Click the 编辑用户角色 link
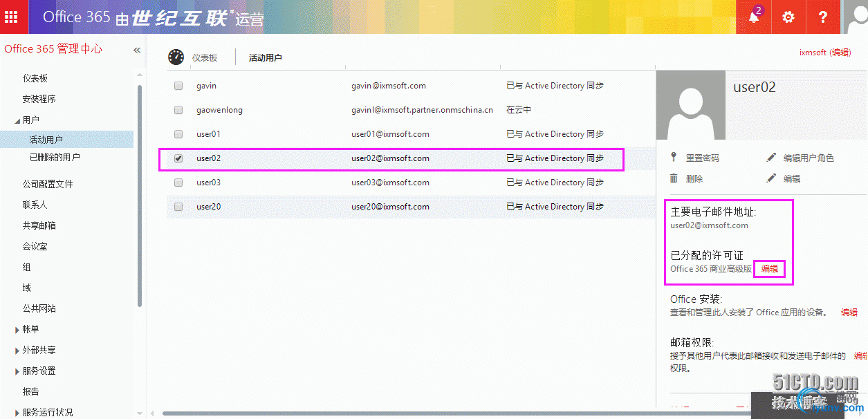Screen dimensions: 868x419 809,158
